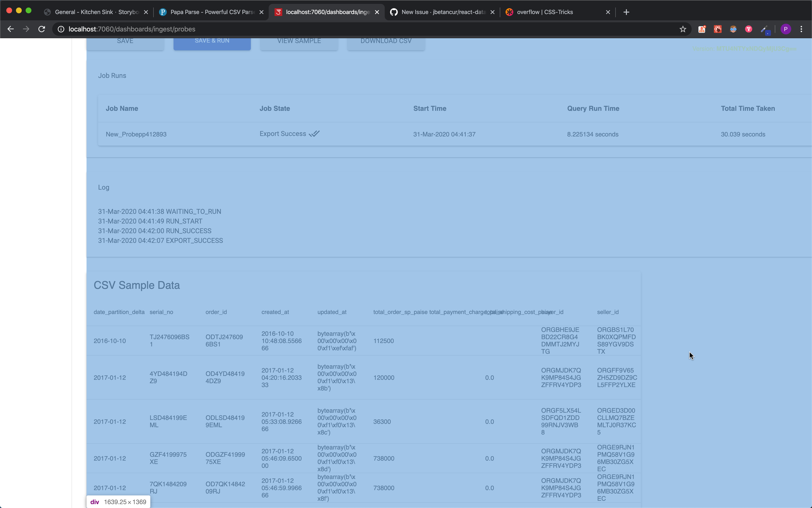This screenshot has width=812, height=508.
Task: Click the updated_at column header
Action: [x=332, y=312]
